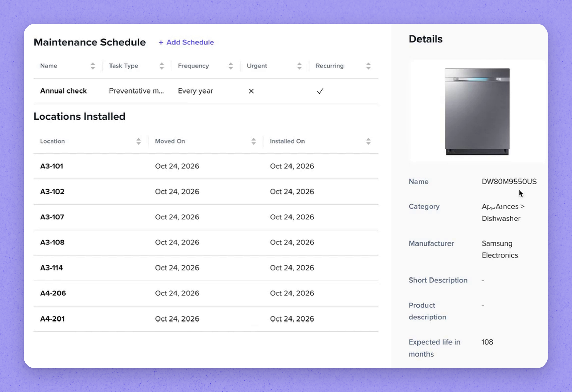The image size is (572, 392).
Task: Sort by Name column arrows
Action: (x=93, y=66)
